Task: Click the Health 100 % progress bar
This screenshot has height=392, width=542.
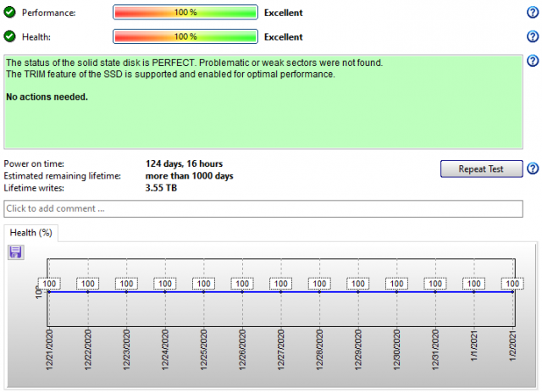Action: [x=185, y=36]
